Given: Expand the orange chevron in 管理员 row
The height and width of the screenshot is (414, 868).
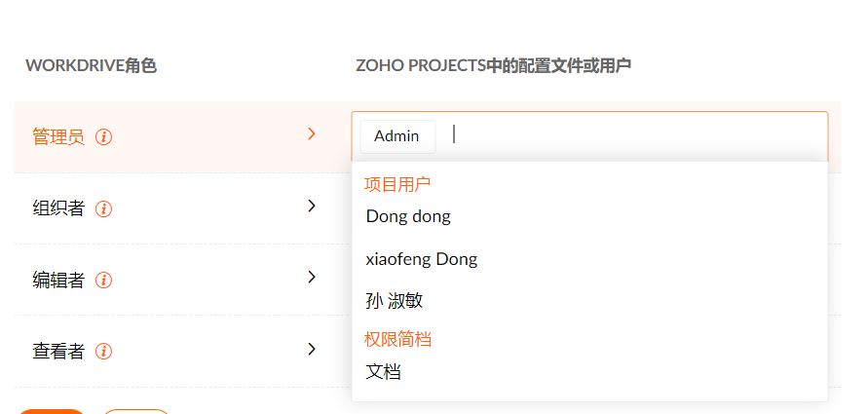Looking at the screenshot, I should pos(312,134).
